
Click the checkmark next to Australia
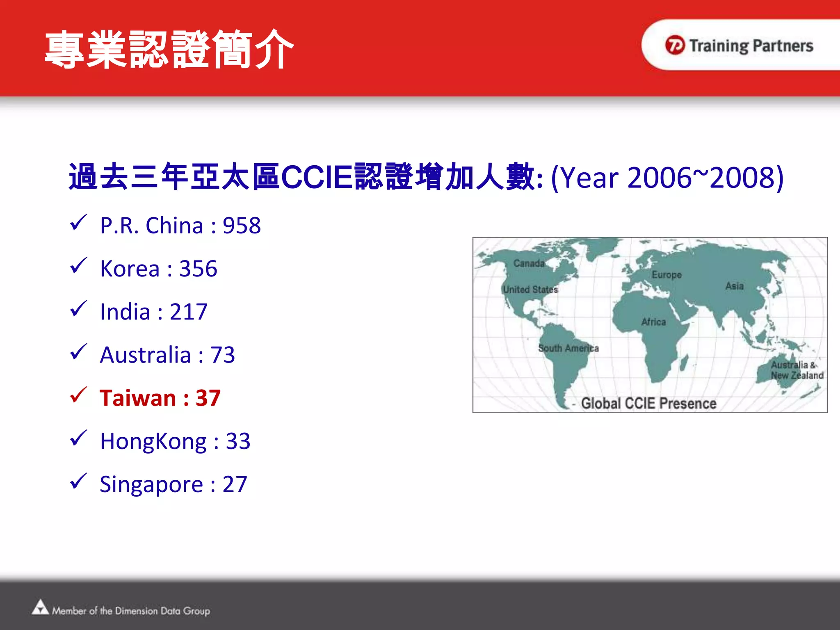point(78,352)
